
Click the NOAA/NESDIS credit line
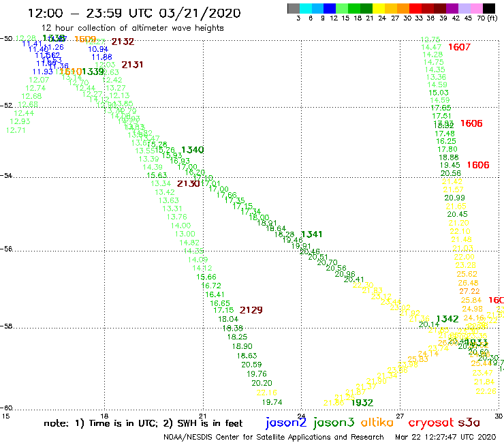click(x=274, y=437)
